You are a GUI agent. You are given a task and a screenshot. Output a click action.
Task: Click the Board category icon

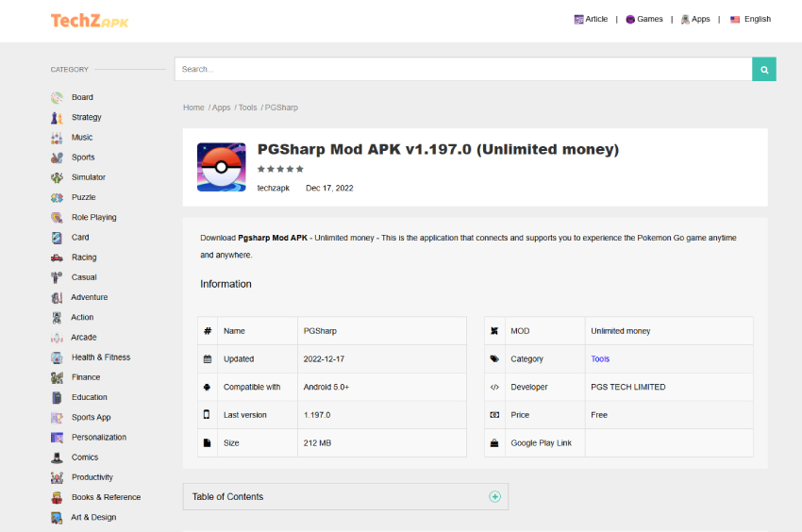tap(57, 97)
